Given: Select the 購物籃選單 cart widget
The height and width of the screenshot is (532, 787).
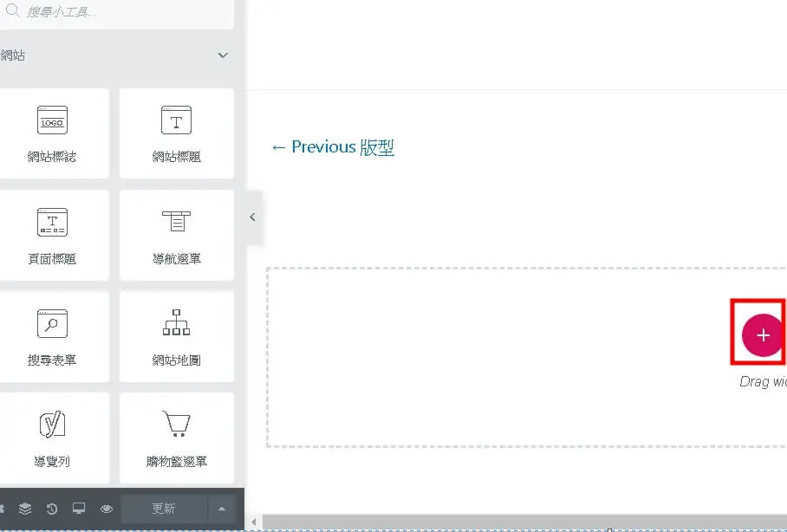Looking at the screenshot, I should (177, 438).
